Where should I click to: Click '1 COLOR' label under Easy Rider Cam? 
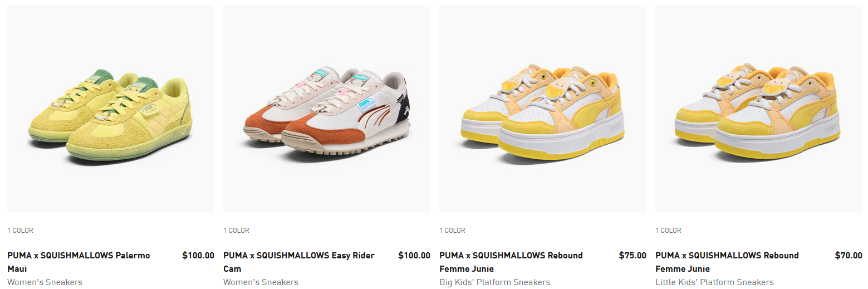tap(236, 231)
